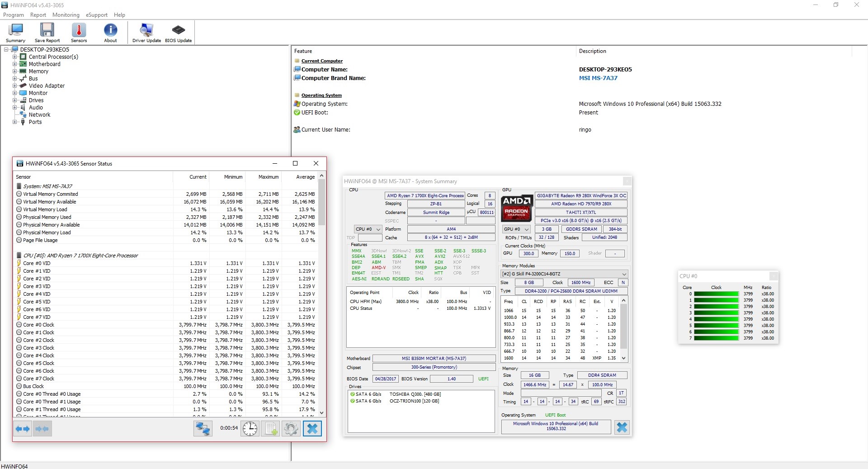Select the Audio tree icon

pos(23,108)
